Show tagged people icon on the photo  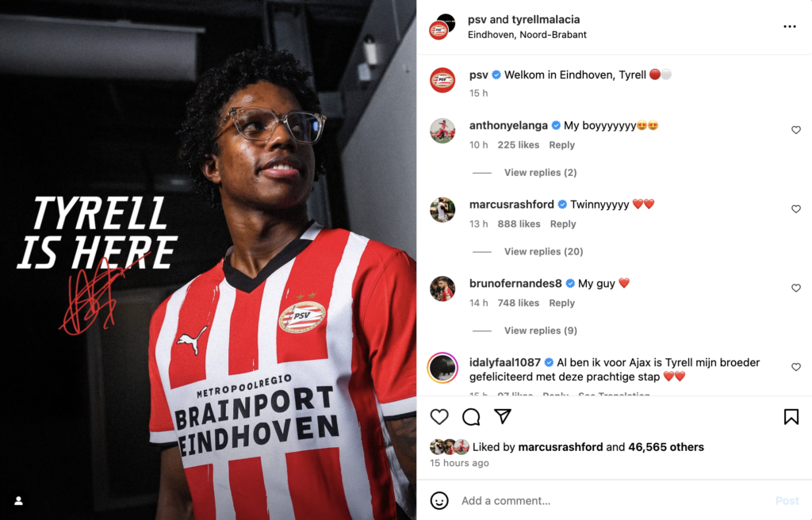[x=19, y=501]
